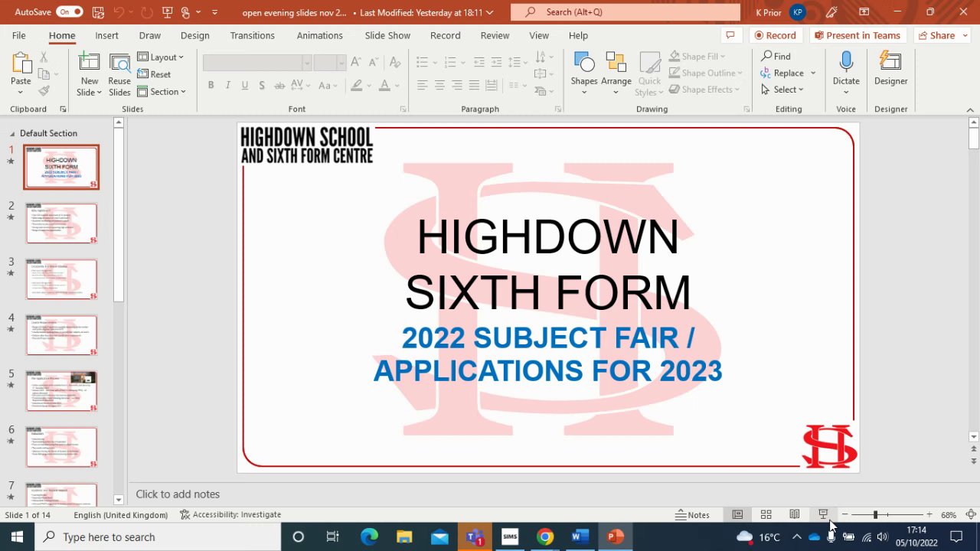This screenshot has width=980, height=551.
Task: Toggle Italic formatting
Action: coord(227,85)
